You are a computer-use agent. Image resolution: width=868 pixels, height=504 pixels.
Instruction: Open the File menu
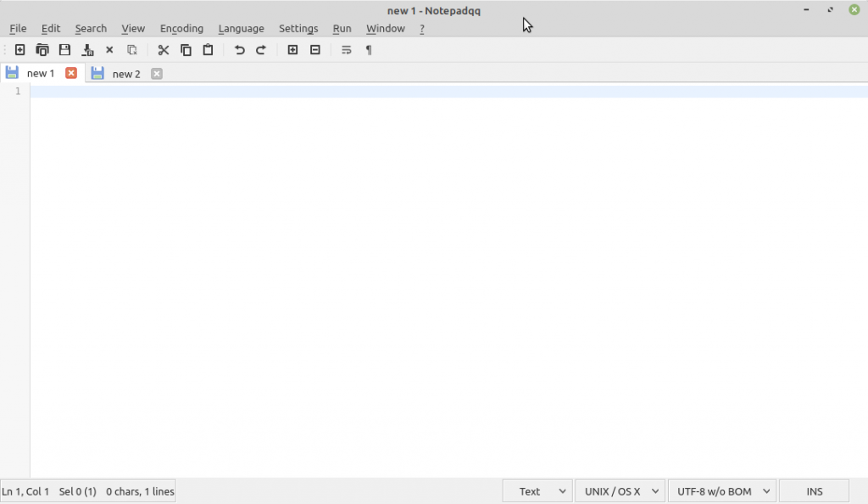(x=18, y=28)
